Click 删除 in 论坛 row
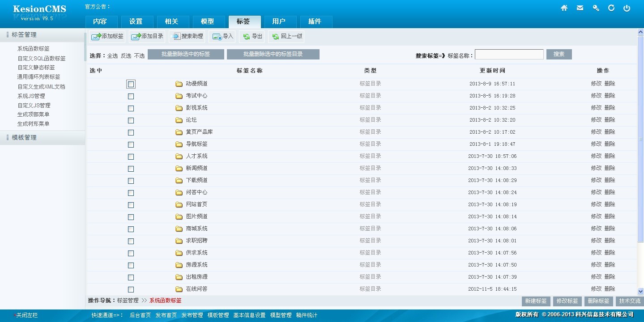644x322 pixels. (x=610, y=120)
